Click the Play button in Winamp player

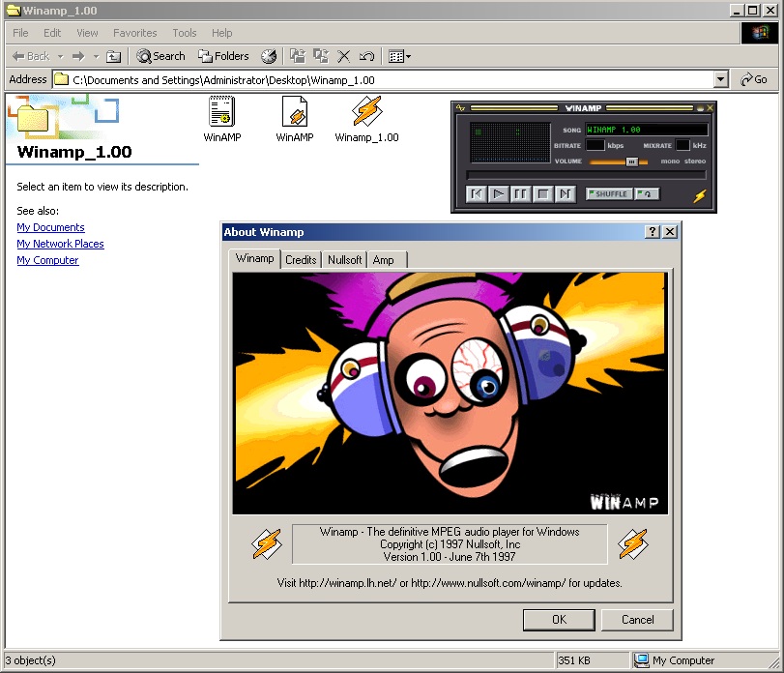tap(498, 194)
